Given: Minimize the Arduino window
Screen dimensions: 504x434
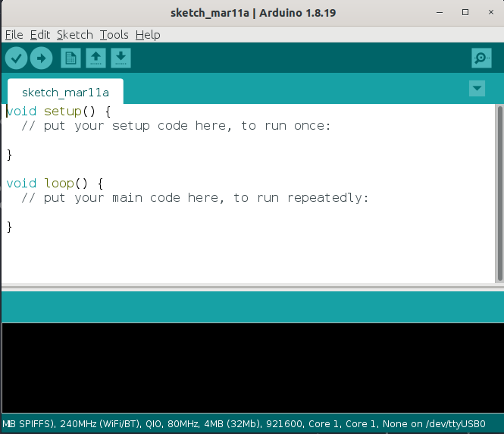Looking at the screenshot, I should click(x=440, y=13).
